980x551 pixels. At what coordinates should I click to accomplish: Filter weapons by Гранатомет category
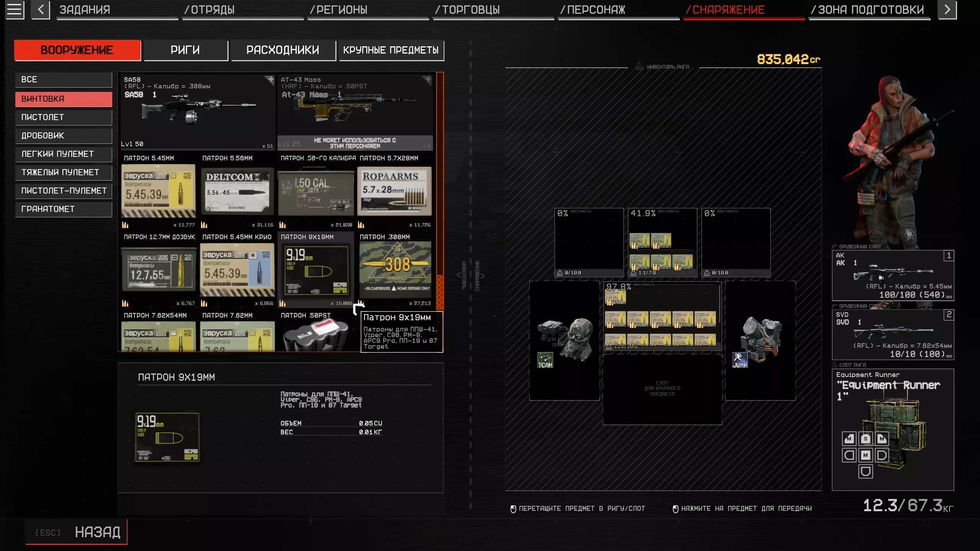64,209
